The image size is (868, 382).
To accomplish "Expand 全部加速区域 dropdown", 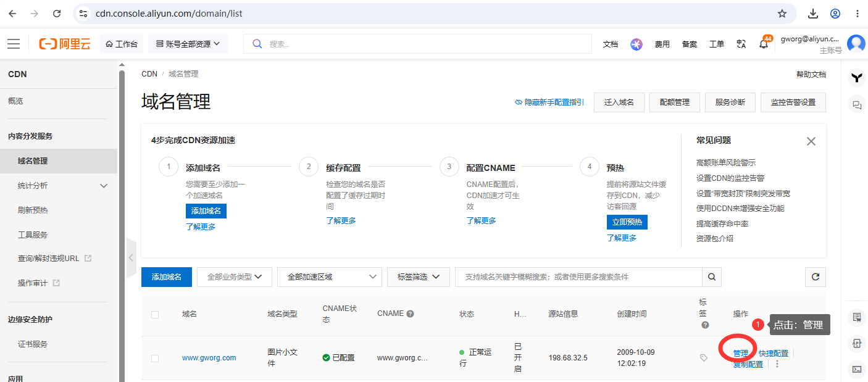I will [330, 277].
